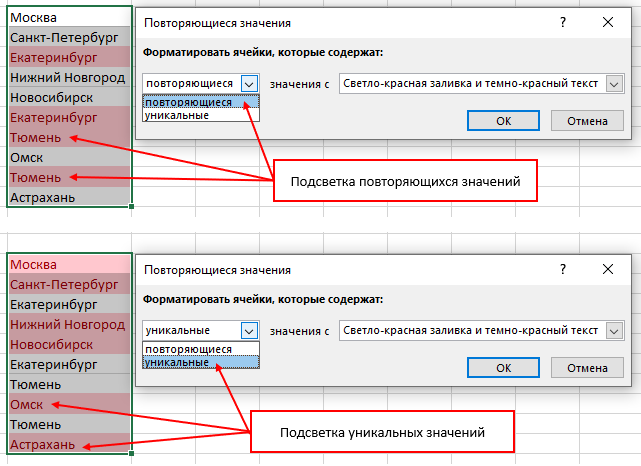The height and width of the screenshot is (466, 641).
Task: Select highlighted cell Омск in the lower list
Action: [69, 404]
